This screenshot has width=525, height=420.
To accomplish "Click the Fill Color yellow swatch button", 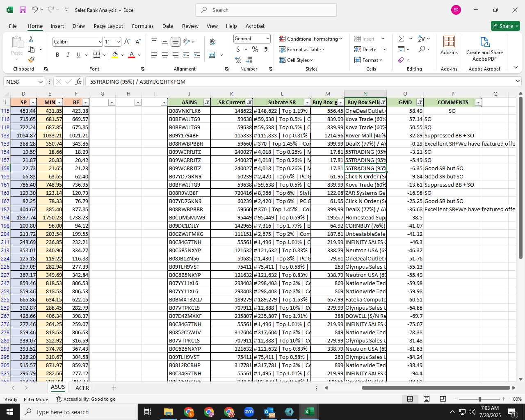I will (115, 55).
